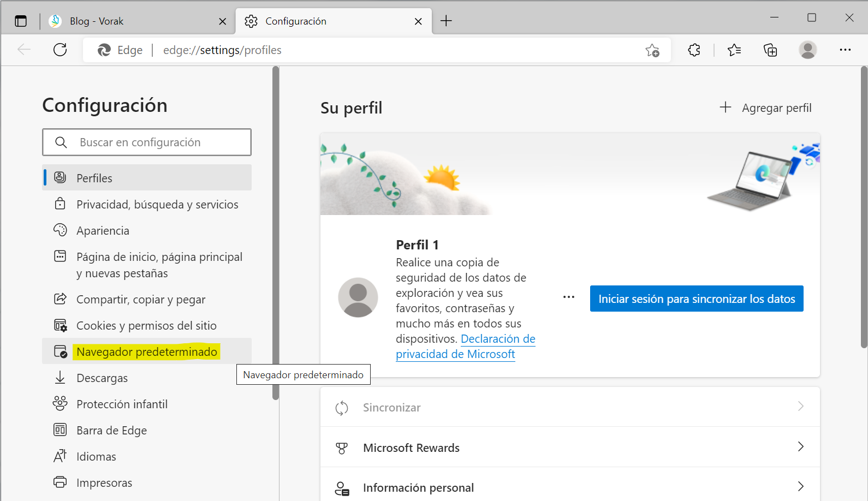Click Agregar perfil
Viewport: 868px width, 501px height.
point(765,108)
